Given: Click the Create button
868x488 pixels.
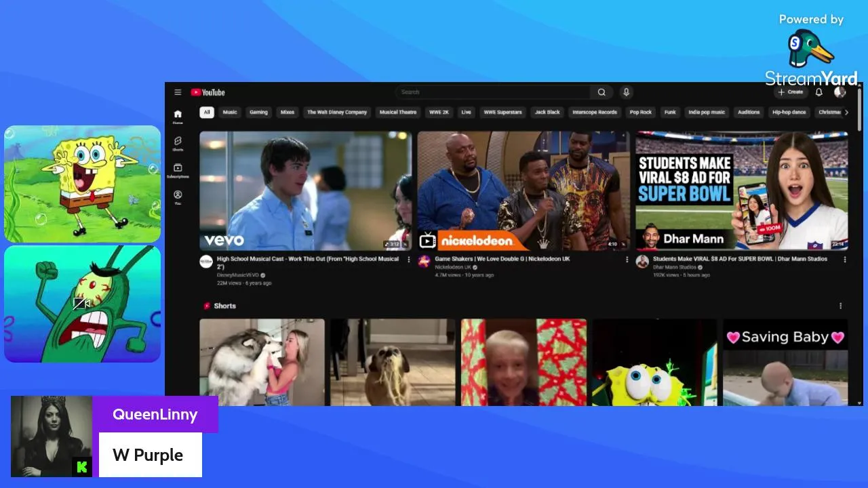Looking at the screenshot, I should (791, 92).
